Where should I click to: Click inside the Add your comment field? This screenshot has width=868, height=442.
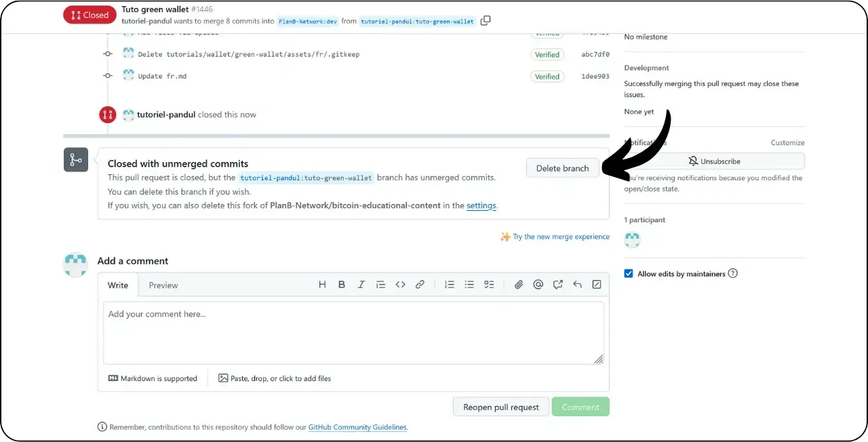point(353,332)
